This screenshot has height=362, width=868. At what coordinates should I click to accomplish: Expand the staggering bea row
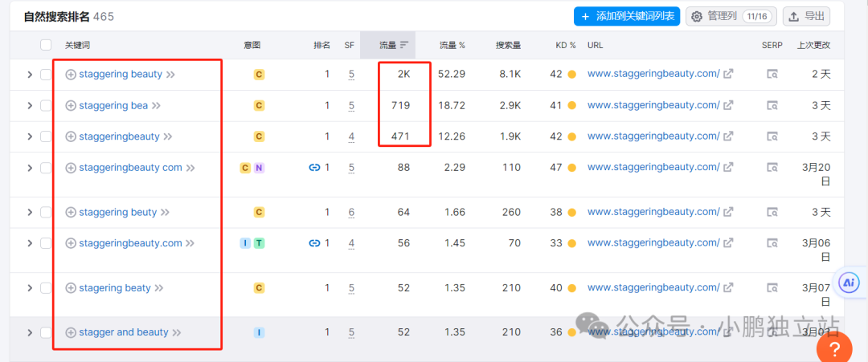[x=30, y=105]
